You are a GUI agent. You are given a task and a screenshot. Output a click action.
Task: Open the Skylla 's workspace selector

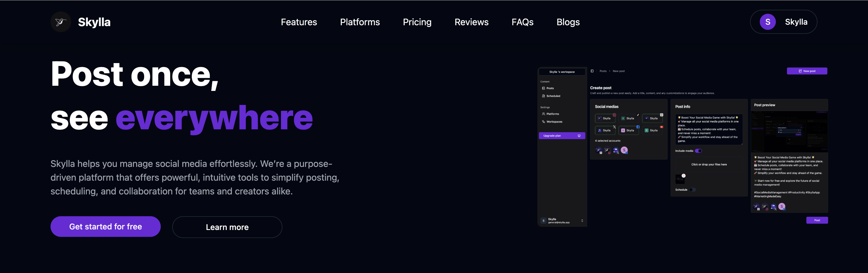tap(562, 72)
